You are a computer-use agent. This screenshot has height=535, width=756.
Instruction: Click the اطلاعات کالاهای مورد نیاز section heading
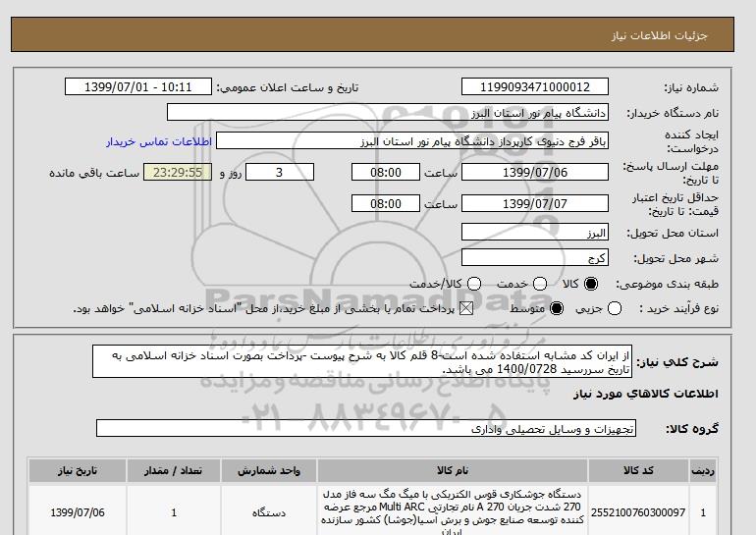tap(646, 394)
